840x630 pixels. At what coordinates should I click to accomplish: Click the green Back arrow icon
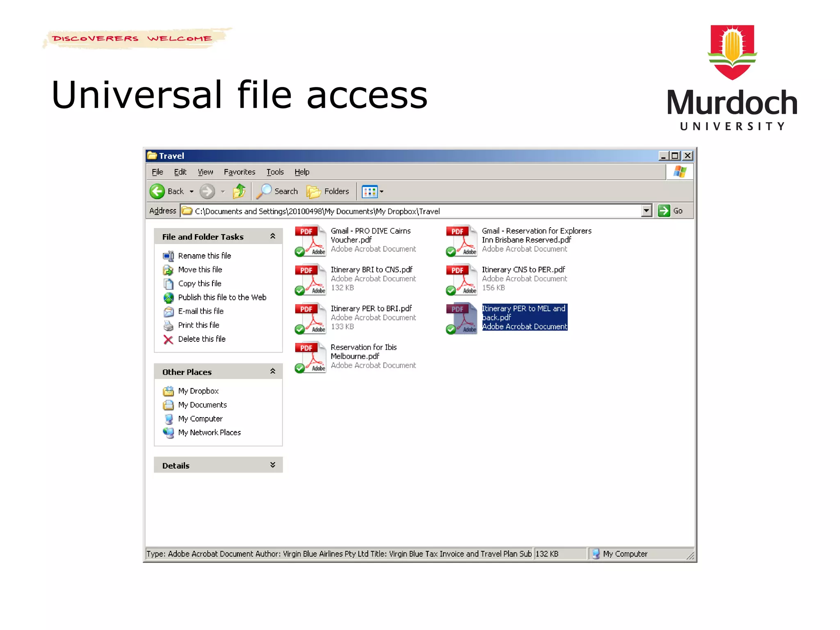pos(157,191)
